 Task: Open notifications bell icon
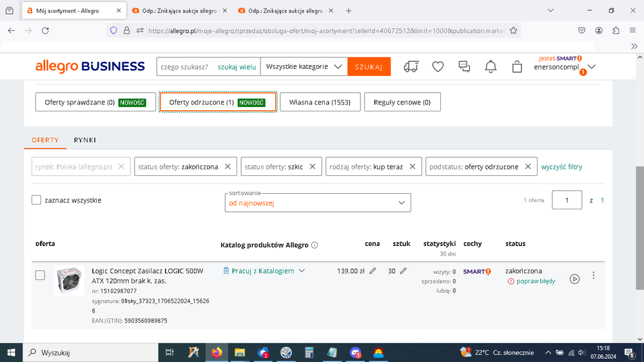tap(491, 67)
